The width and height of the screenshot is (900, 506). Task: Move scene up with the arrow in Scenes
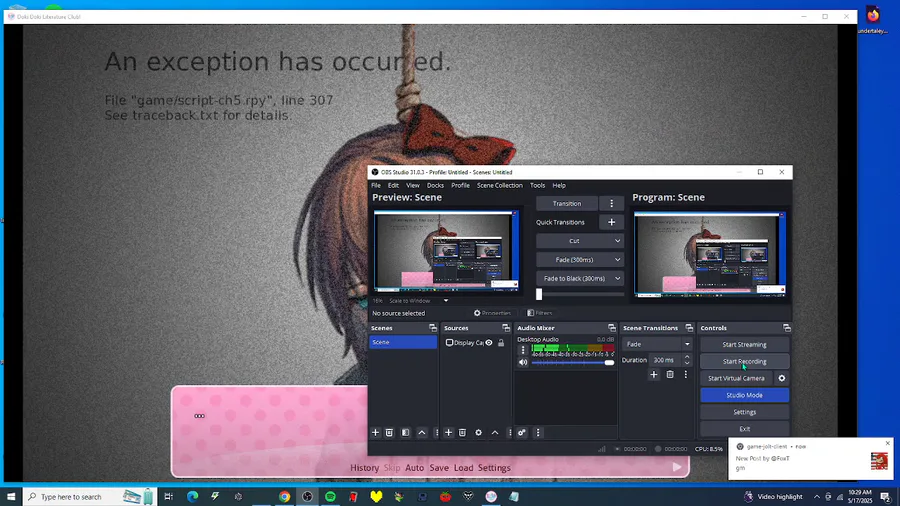[422, 433]
